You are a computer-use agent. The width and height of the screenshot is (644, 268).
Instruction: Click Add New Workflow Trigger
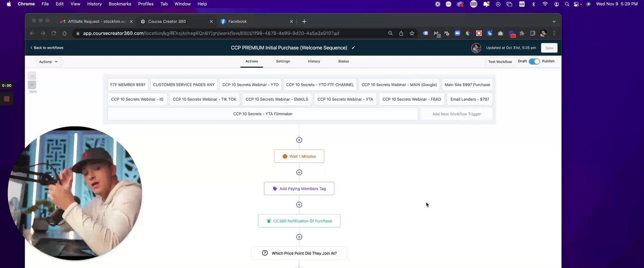(457, 114)
